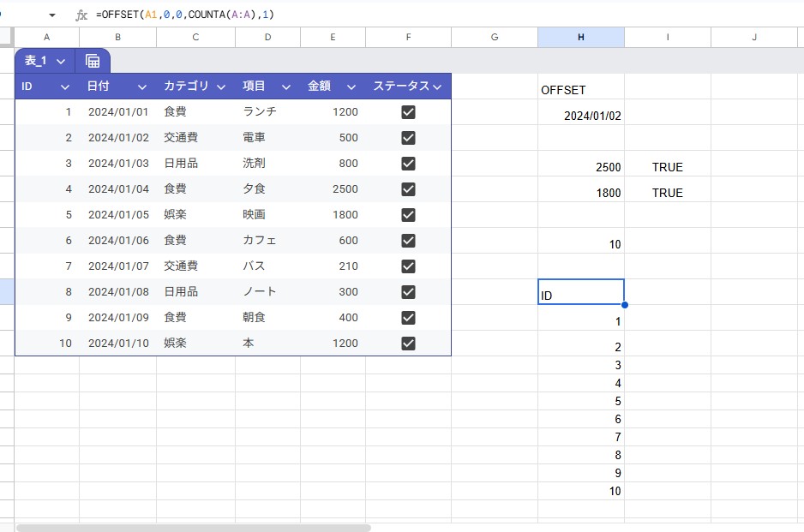This screenshot has height=532, width=804.
Task: Open the filter icon on the ID column
Action: [65, 87]
